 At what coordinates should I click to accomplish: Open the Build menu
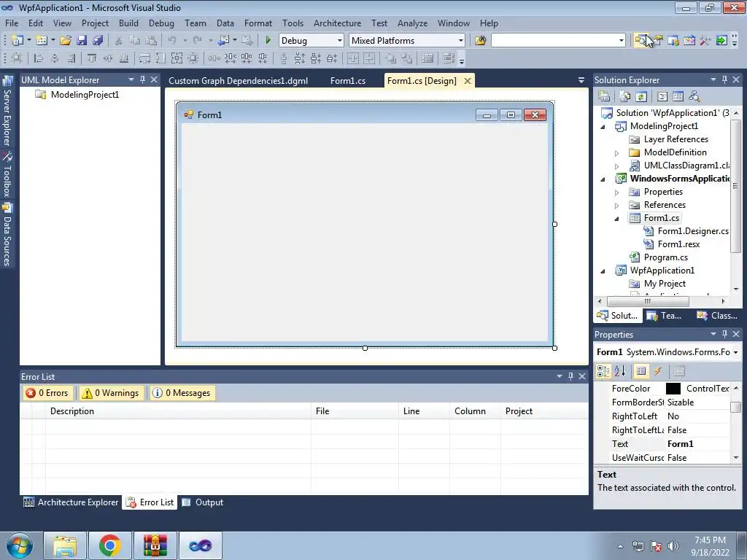(x=128, y=23)
